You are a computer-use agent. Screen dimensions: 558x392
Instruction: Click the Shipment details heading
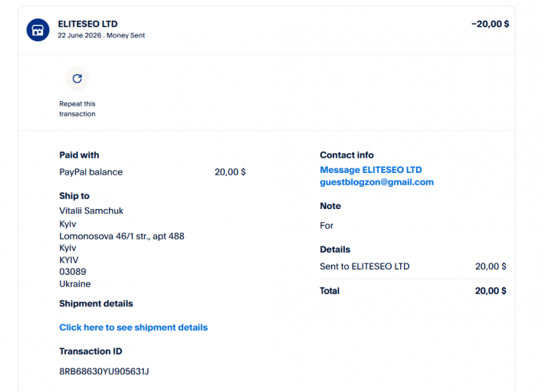(96, 303)
